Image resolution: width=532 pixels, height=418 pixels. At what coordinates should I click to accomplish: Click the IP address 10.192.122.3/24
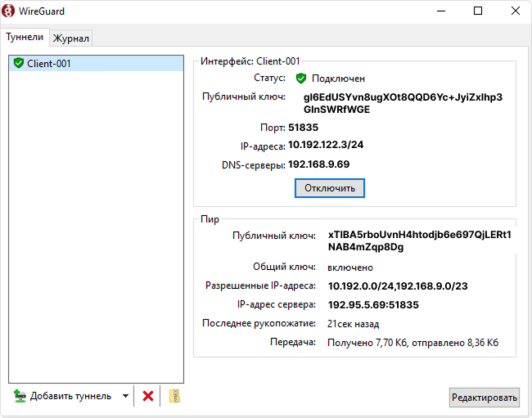tap(326, 145)
